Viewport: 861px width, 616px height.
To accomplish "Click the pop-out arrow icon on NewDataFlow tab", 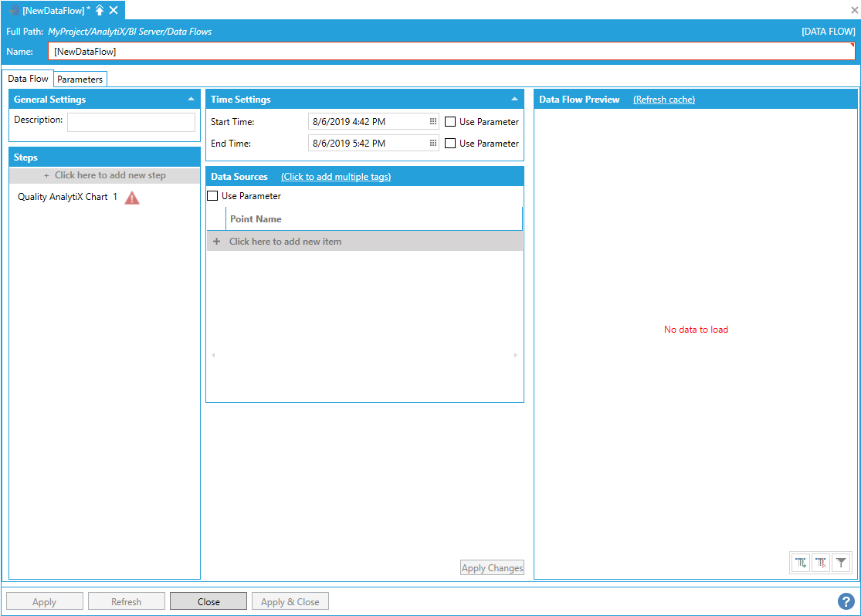I will click(x=100, y=10).
